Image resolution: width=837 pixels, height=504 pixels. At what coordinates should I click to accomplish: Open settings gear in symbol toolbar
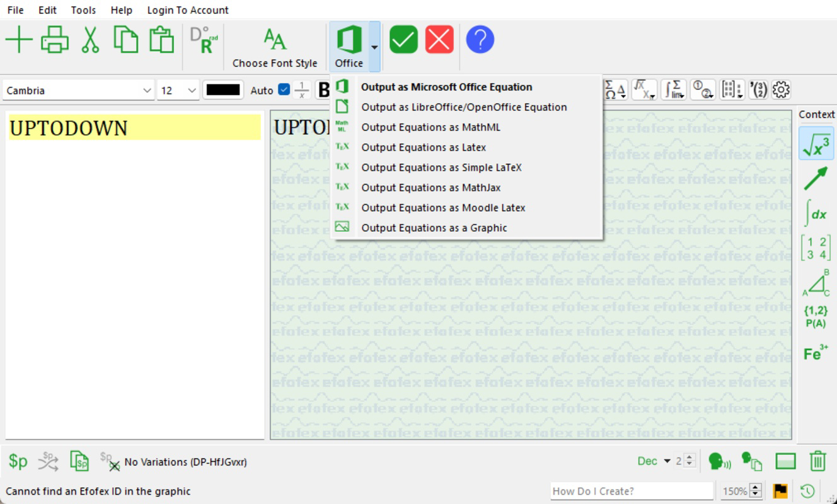[781, 90]
